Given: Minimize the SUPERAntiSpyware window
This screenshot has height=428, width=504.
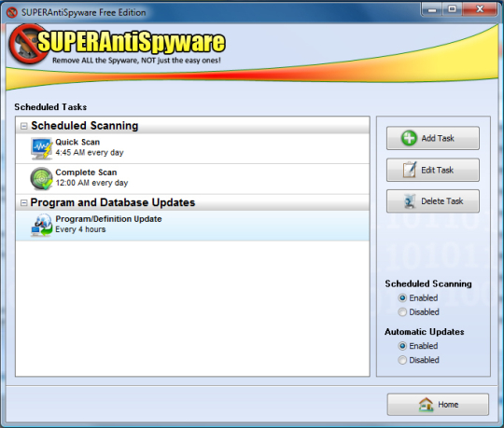Looking at the screenshot, I should click(432, 9).
